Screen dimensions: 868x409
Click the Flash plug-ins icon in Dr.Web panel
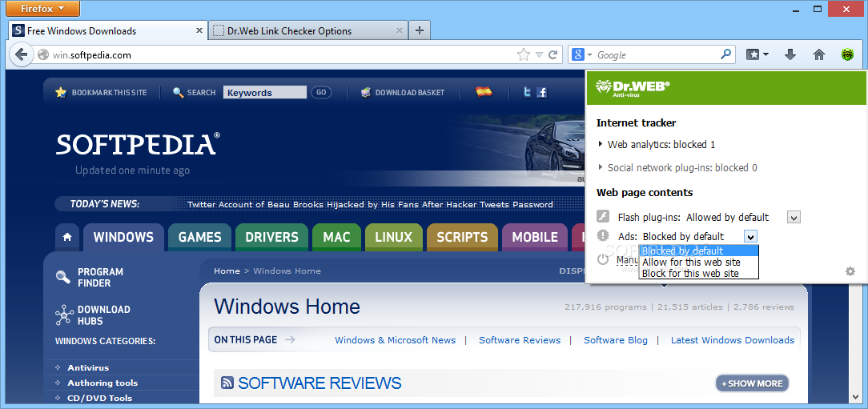604,216
